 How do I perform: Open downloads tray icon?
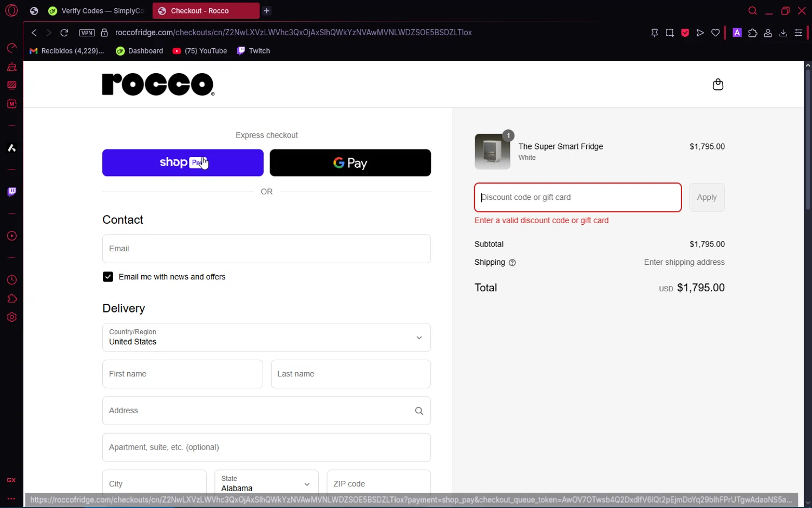(783, 33)
